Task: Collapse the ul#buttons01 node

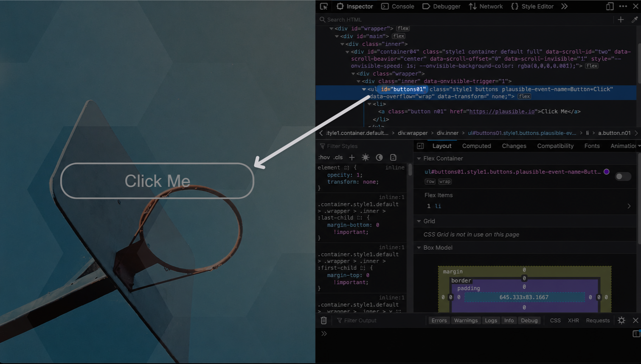Action: pyautogui.click(x=364, y=89)
